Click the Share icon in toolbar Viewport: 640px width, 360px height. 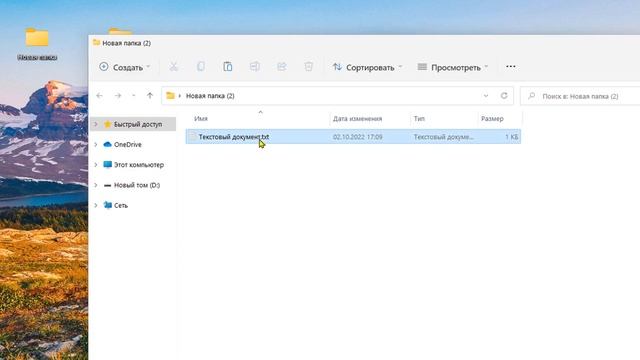click(282, 67)
